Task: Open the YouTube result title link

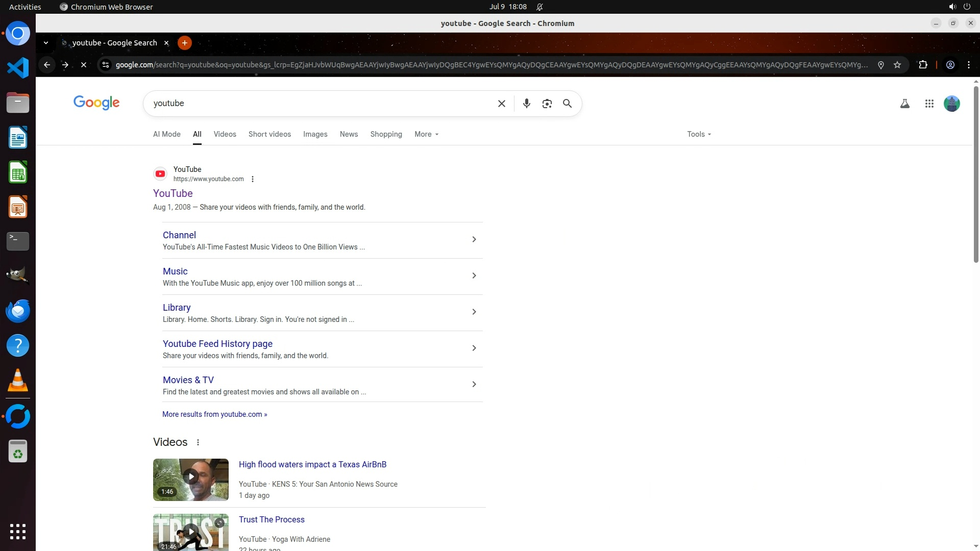Action: pyautogui.click(x=173, y=193)
